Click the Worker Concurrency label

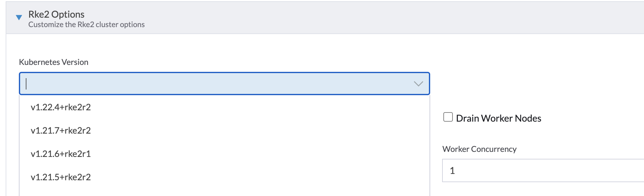point(479,149)
